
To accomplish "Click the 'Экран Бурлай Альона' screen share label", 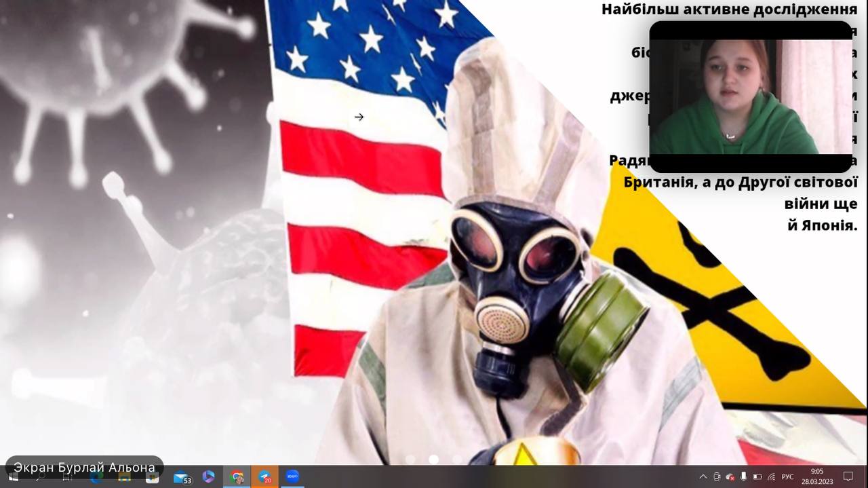I will [85, 468].
